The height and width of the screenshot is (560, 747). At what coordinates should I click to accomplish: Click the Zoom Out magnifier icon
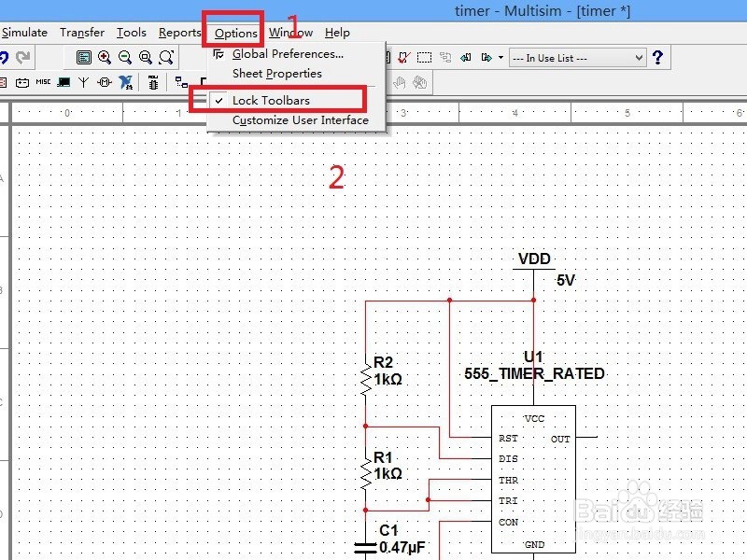[x=125, y=58]
